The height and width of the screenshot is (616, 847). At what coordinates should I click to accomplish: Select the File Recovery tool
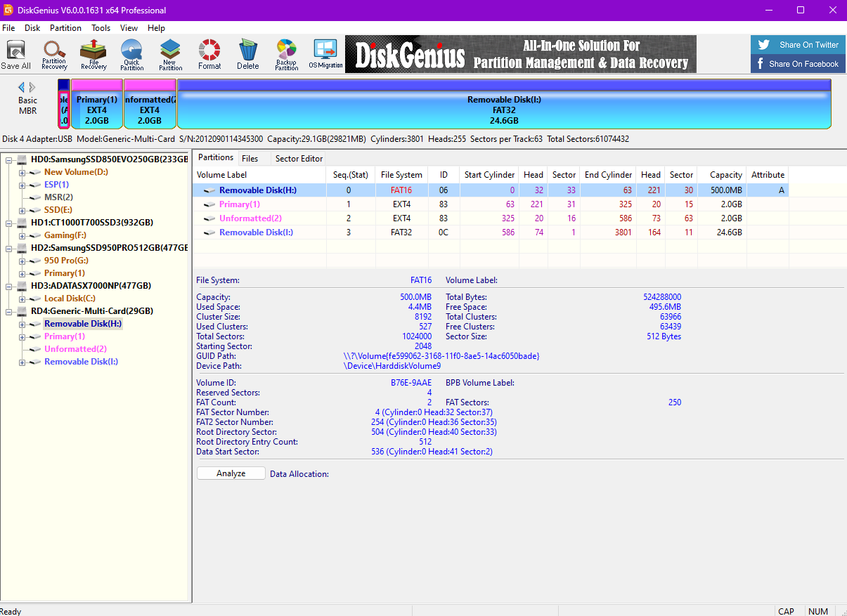coord(93,54)
